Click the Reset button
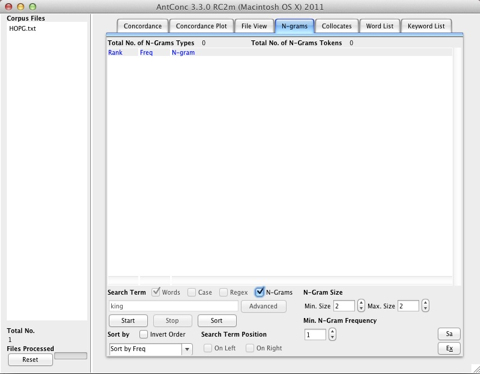Screen dimensions: 480x374 30,359
